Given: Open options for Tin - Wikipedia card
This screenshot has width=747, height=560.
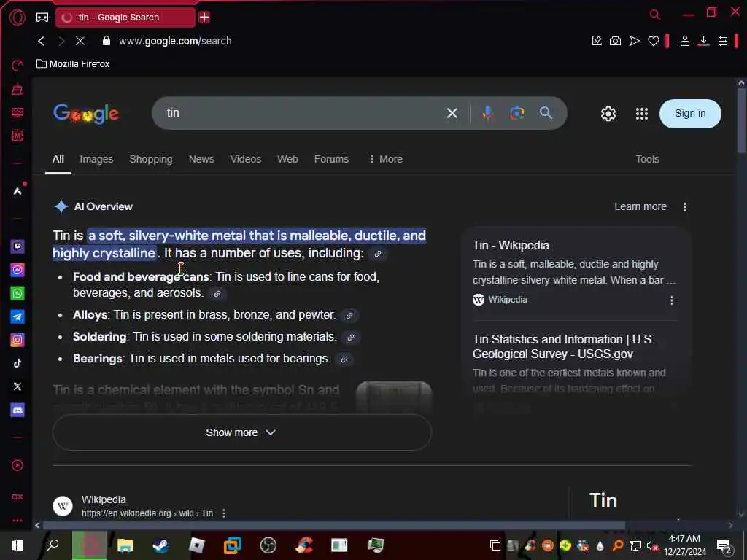Looking at the screenshot, I should [672, 300].
